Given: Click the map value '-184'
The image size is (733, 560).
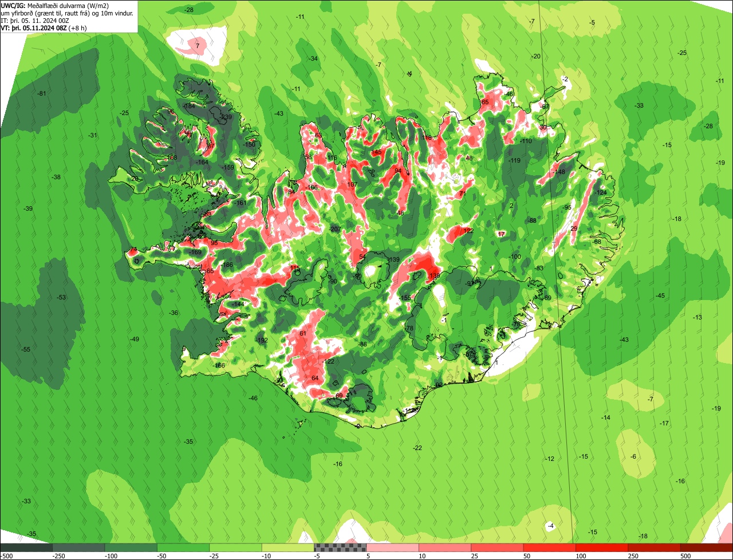Looking at the screenshot, I should [189, 106].
